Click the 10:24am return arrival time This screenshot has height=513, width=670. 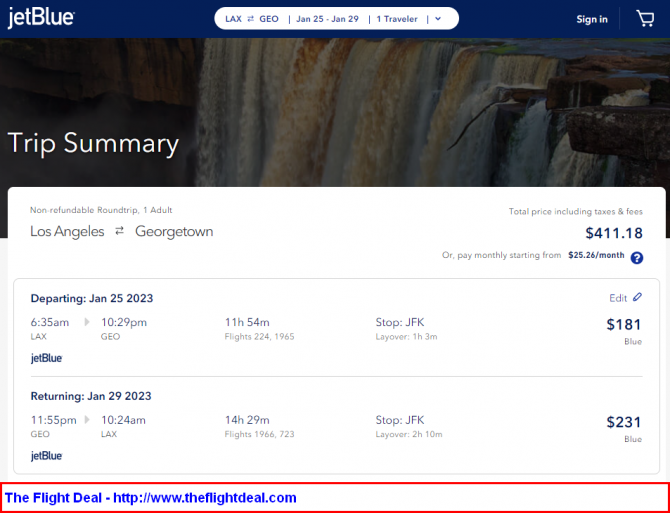(123, 420)
